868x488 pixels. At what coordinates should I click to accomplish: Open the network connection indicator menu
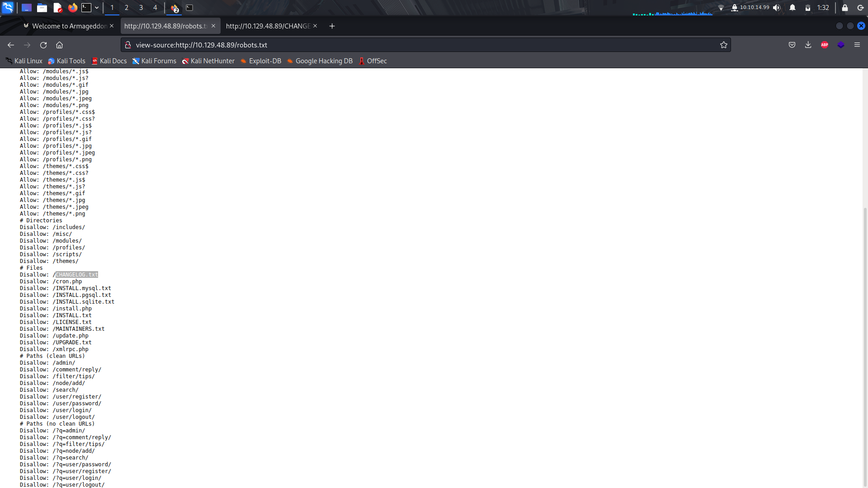pos(721,8)
